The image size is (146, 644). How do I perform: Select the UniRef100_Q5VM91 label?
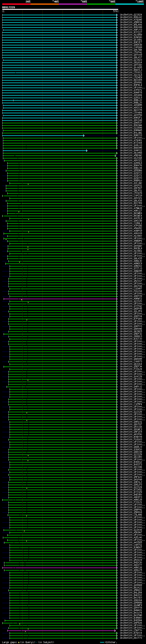[131, 82]
